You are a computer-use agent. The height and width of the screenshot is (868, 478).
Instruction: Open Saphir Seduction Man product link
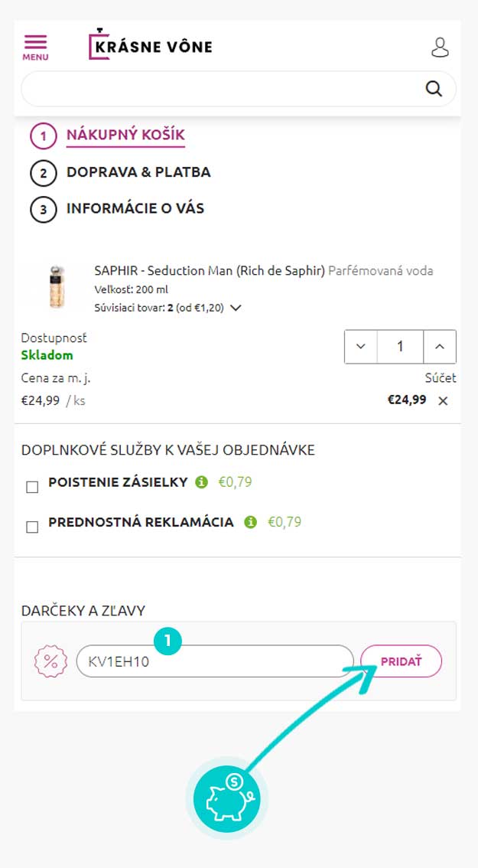pos(210,270)
